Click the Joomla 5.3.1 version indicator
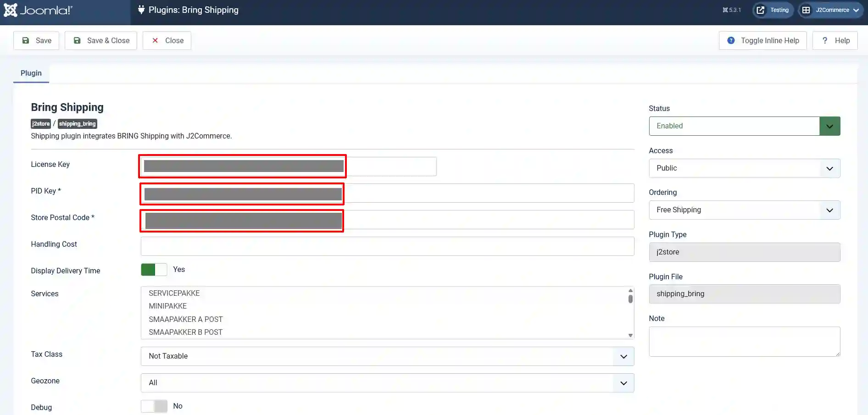 coord(732,10)
